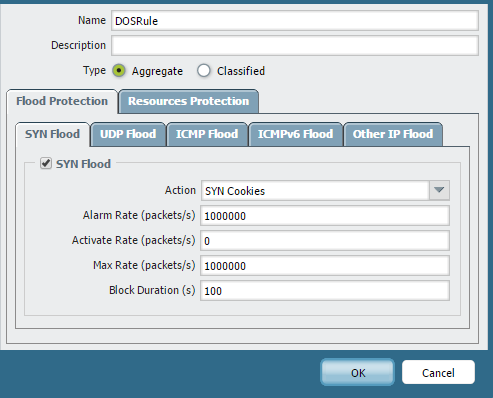Click the empty Description field

[295, 45]
